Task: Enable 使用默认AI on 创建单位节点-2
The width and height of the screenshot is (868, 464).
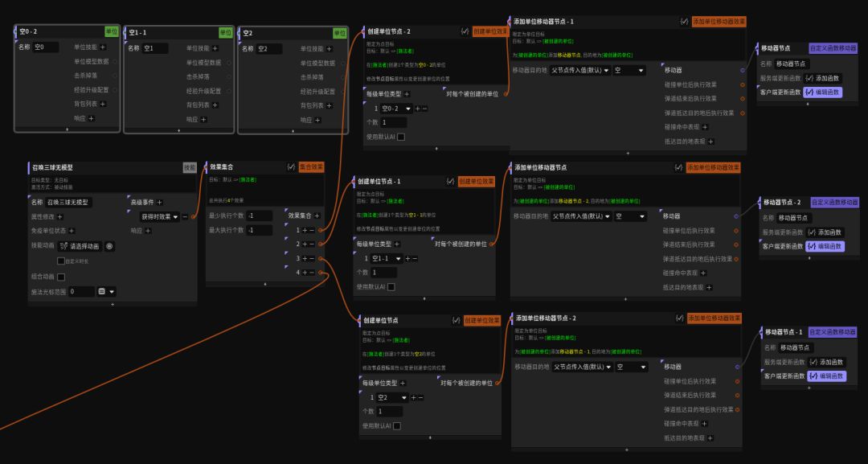Action: click(401, 137)
